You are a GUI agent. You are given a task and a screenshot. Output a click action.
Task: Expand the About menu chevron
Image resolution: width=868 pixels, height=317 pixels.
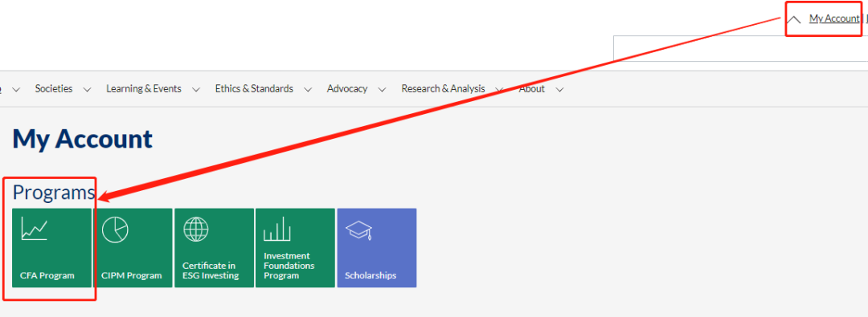click(559, 89)
